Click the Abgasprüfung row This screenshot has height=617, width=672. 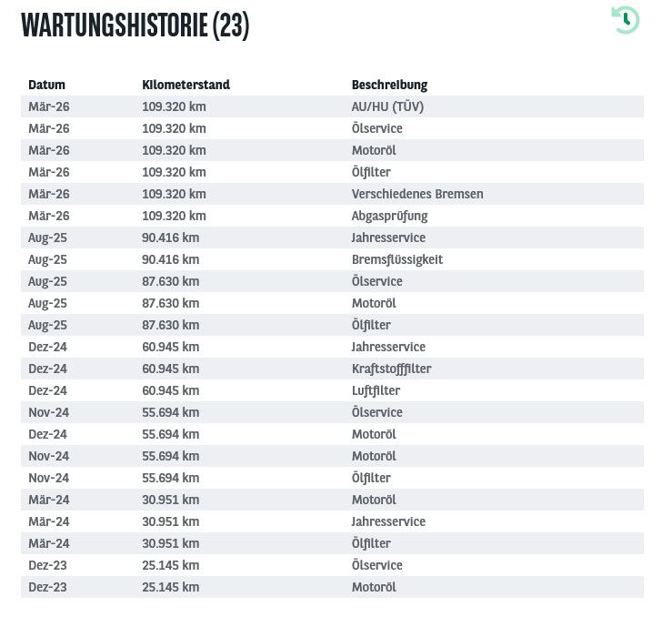332,216
